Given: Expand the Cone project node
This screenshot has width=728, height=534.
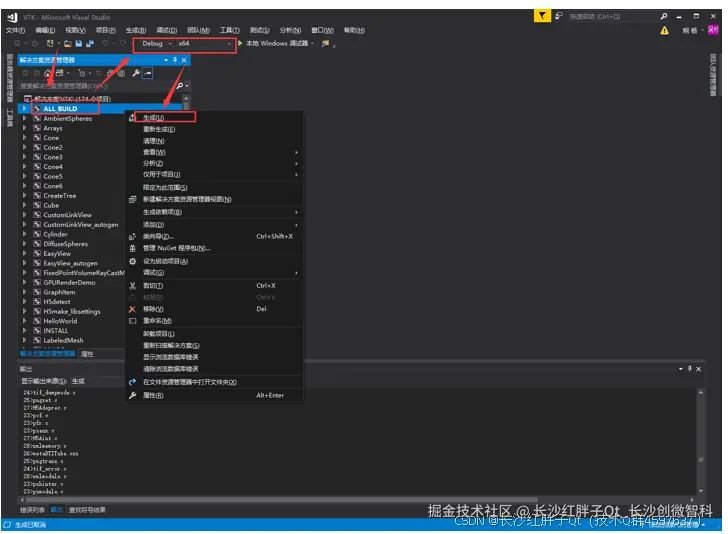Looking at the screenshot, I should pos(24,137).
